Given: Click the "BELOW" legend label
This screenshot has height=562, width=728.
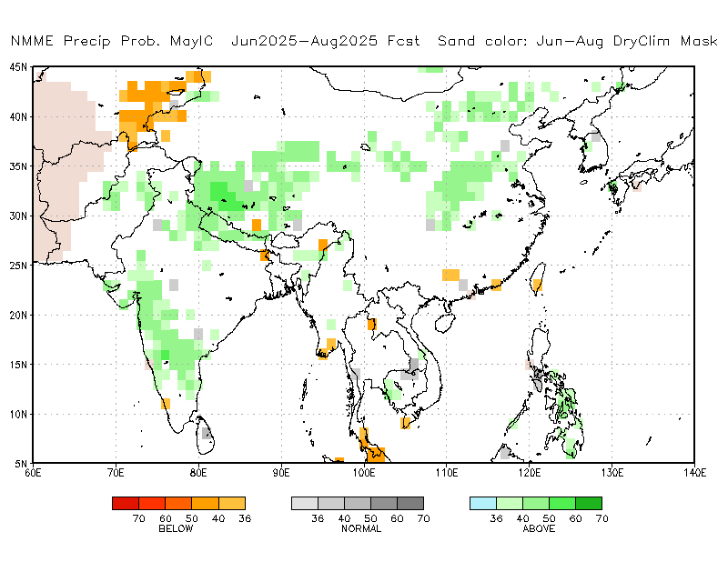Looking at the screenshot, I should pos(176,528).
